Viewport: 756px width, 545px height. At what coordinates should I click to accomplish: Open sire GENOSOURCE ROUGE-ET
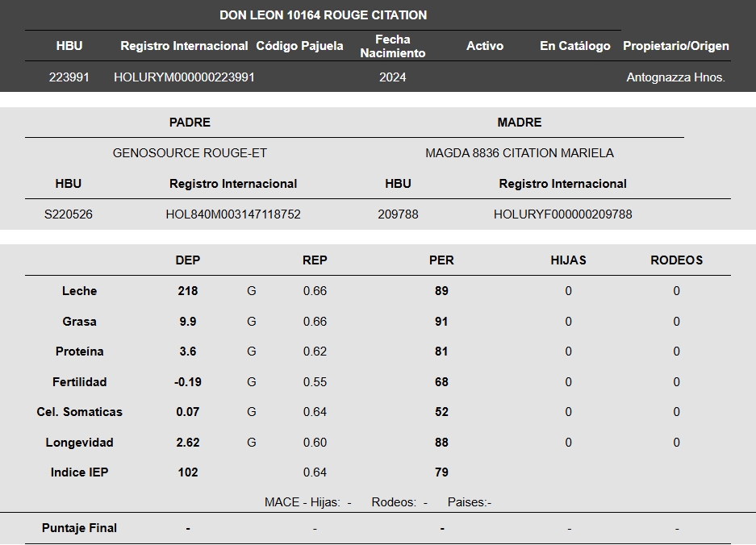190,153
